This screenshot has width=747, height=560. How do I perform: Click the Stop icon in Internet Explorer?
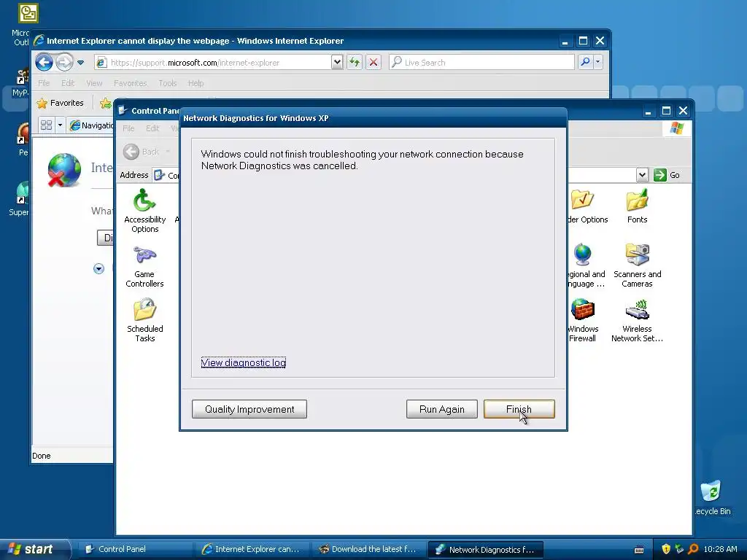coord(373,62)
